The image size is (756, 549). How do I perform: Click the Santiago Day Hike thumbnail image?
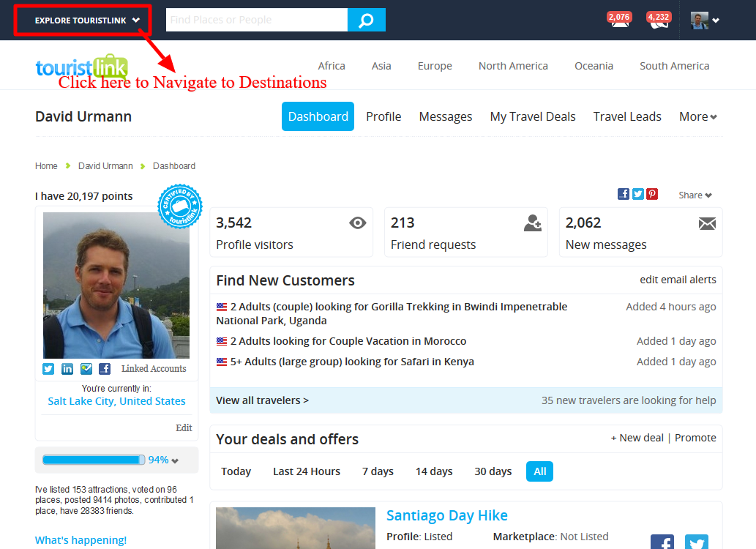click(x=296, y=529)
